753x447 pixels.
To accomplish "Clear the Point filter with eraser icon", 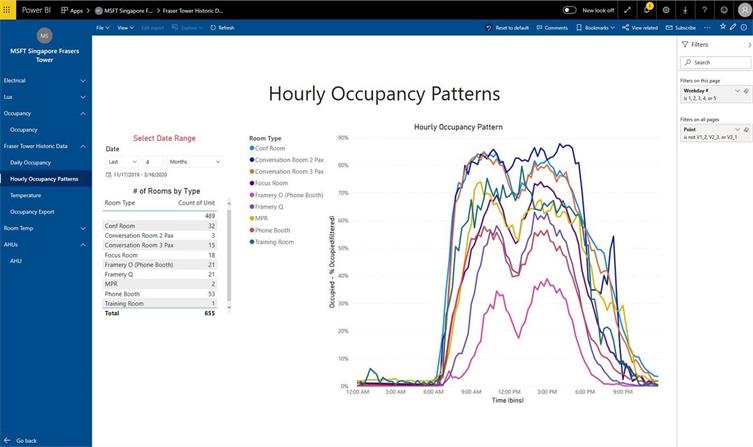I will point(746,129).
